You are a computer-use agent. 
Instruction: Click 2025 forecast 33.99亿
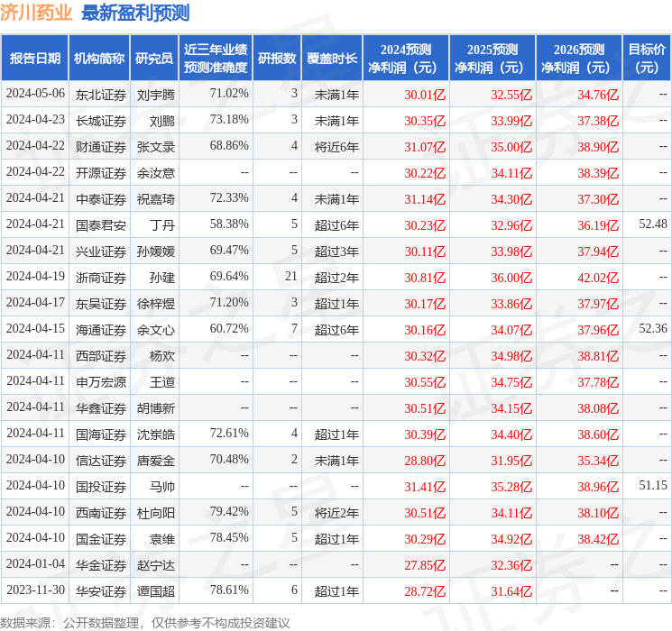click(x=511, y=121)
